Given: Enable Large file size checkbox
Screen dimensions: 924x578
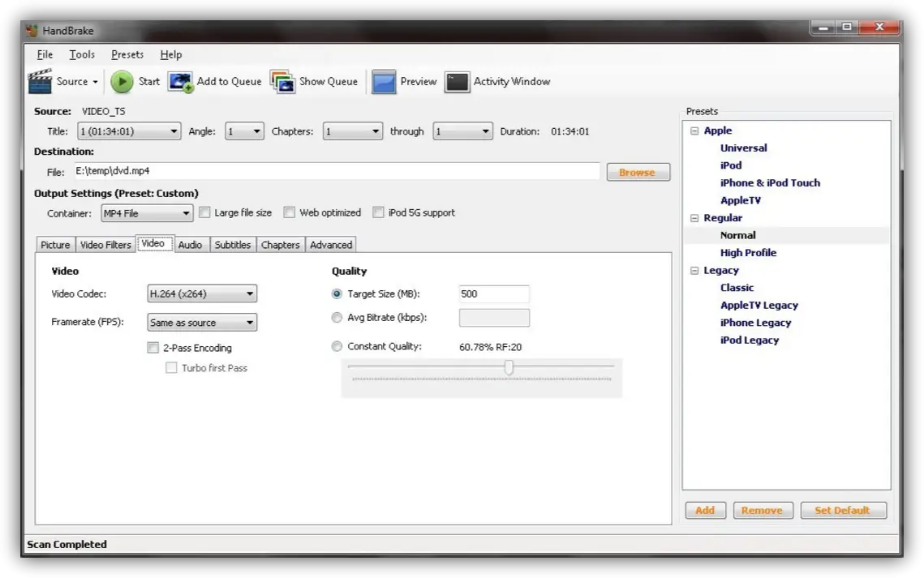Looking at the screenshot, I should point(204,212).
